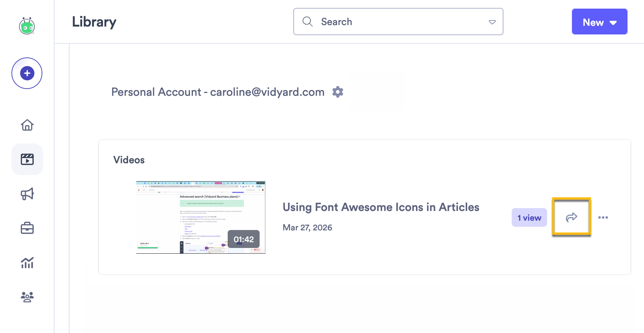Click the share arrow for the video
This screenshot has height=333, width=644.
tap(571, 217)
